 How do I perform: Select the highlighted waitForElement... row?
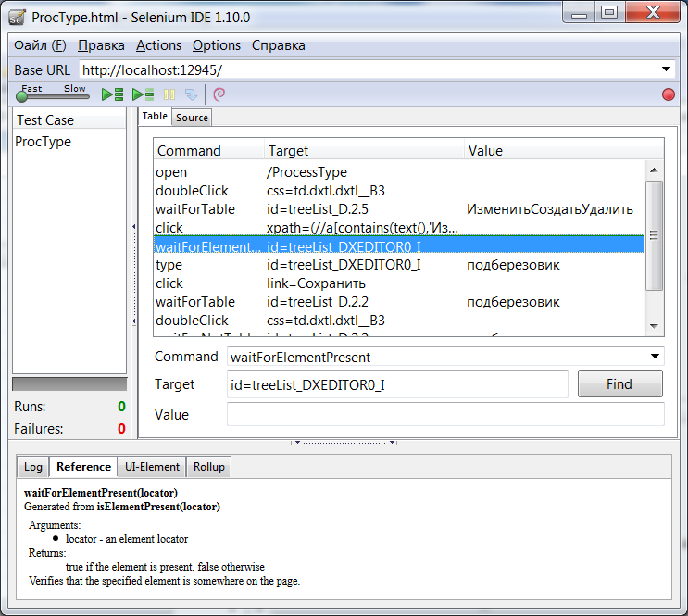tap(399, 245)
